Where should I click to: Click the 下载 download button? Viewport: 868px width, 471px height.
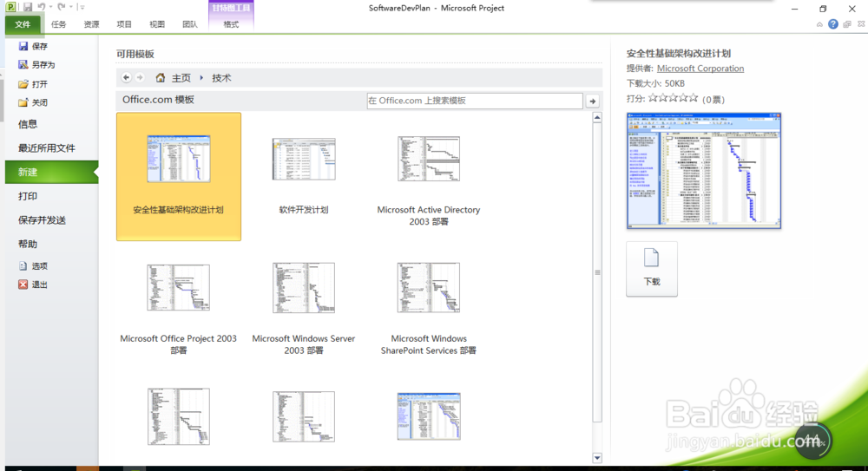click(x=652, y=268)
